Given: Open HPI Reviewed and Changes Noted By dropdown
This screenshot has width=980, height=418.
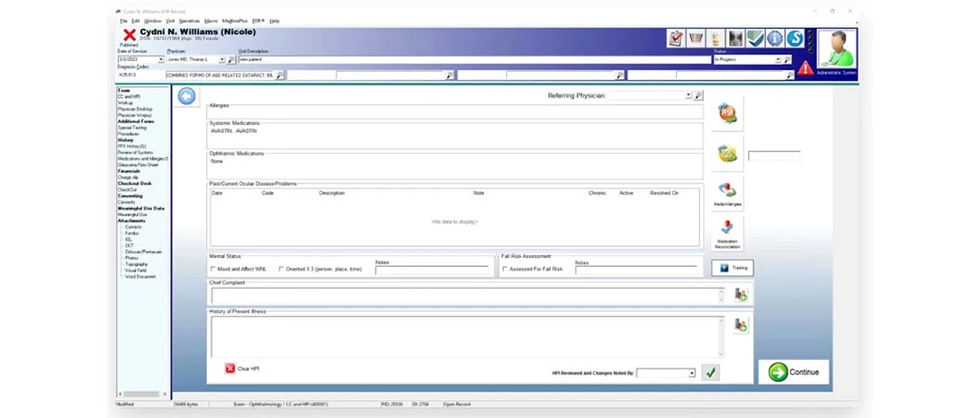Looking at the screenshot, I should pos(692,373).
